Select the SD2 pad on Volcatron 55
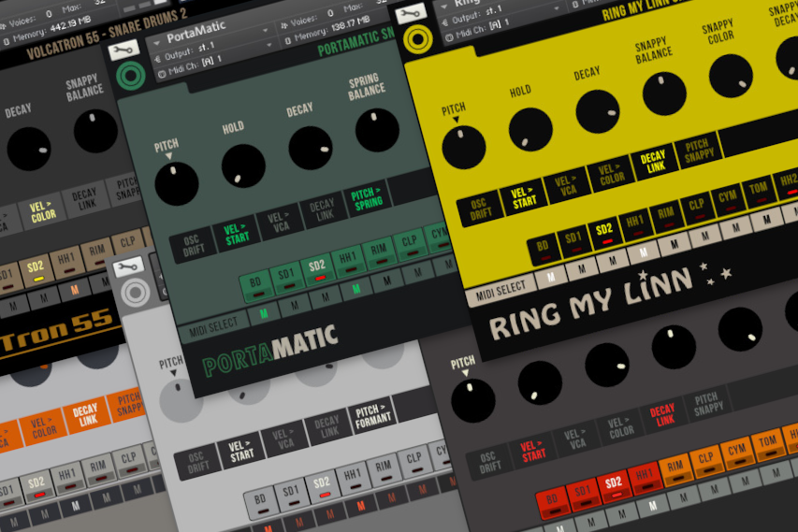 [36, 270]
